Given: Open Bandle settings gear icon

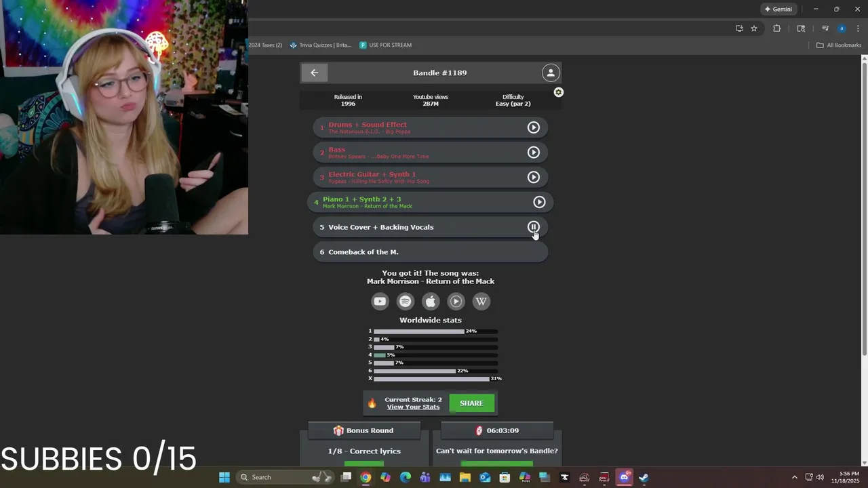Looking at the screenshot, I should 558,92.
